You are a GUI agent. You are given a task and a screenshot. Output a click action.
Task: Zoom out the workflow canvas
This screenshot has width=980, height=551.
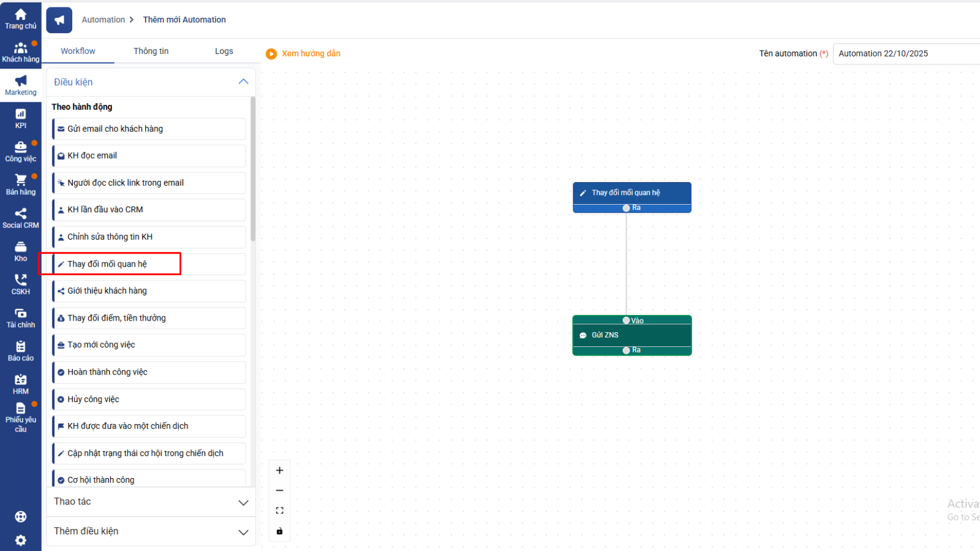tap(279, 490)
